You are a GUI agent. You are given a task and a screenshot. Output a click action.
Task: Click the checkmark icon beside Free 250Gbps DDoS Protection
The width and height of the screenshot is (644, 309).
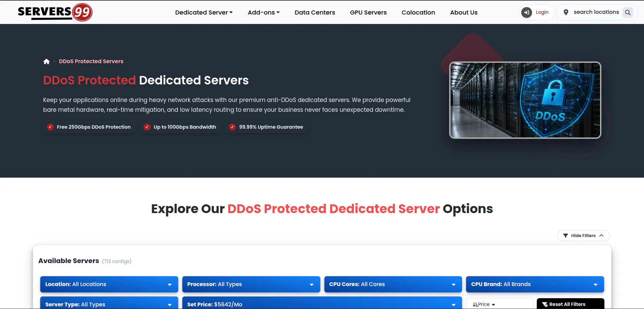tap(50, 127)
